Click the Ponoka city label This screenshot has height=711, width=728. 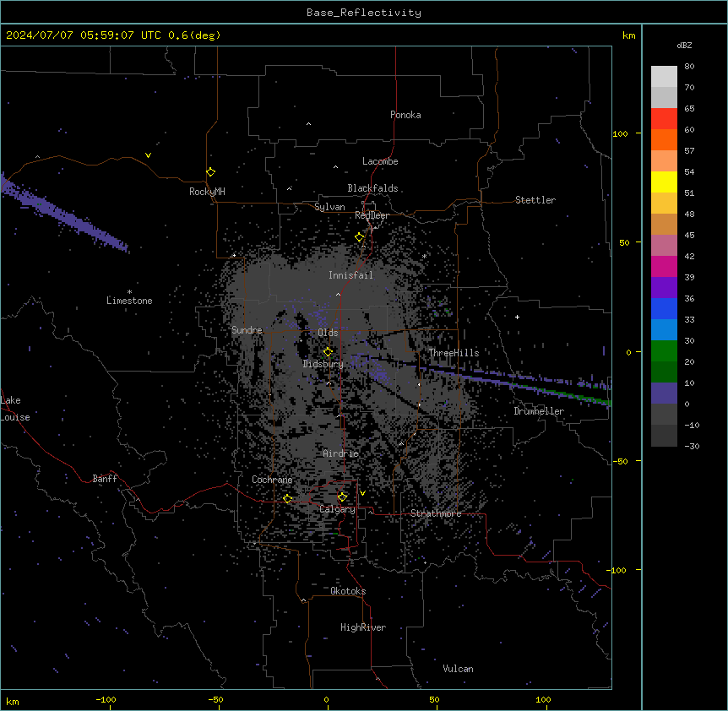(405, 115)
